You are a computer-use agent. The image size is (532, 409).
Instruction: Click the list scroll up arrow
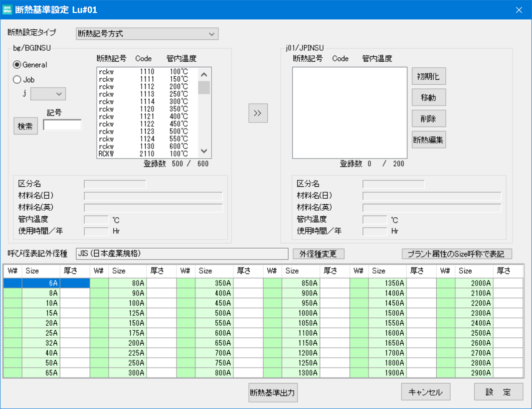(x=204, y=75)
